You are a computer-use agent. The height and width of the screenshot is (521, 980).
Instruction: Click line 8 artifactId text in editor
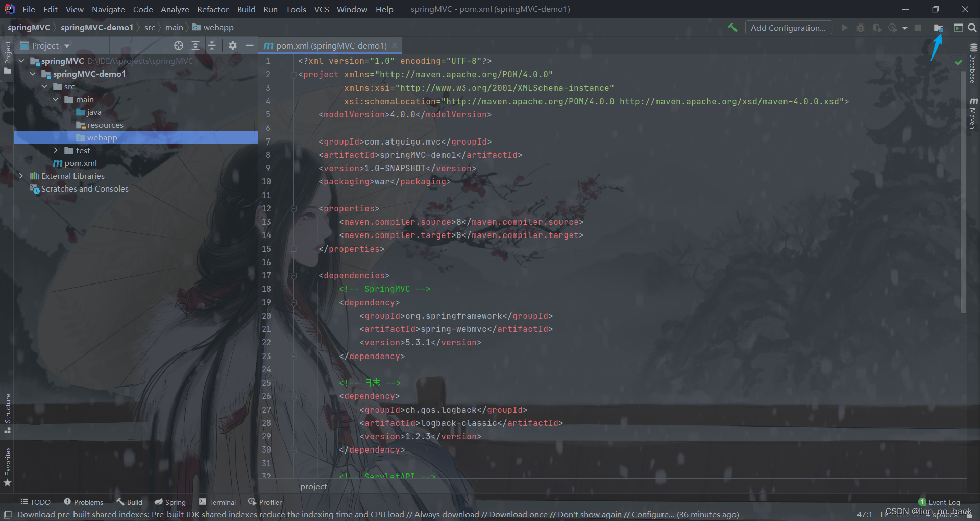(420, 155)
